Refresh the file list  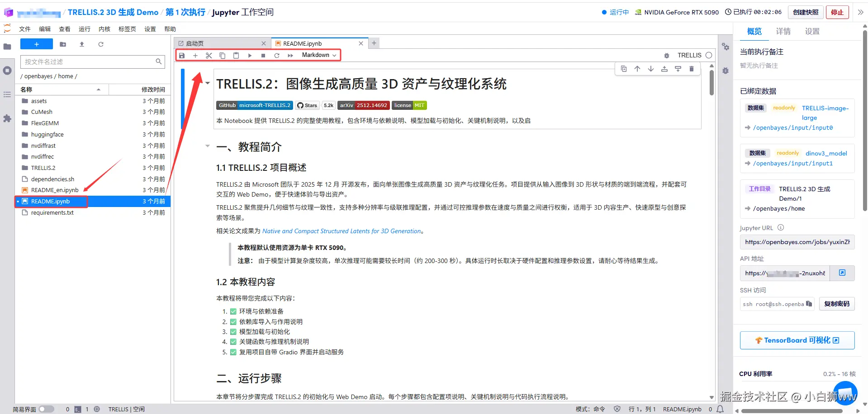tap(101, 44)
